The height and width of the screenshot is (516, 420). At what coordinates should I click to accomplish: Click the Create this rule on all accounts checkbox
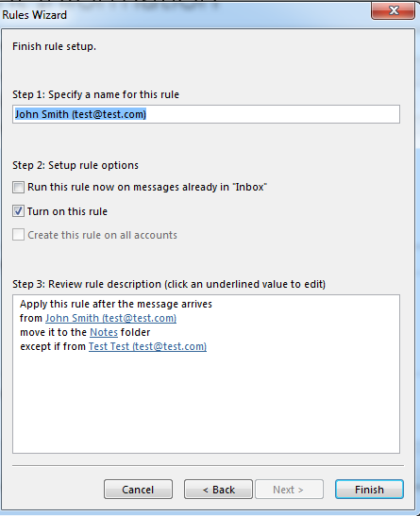[x=19, y=235]
